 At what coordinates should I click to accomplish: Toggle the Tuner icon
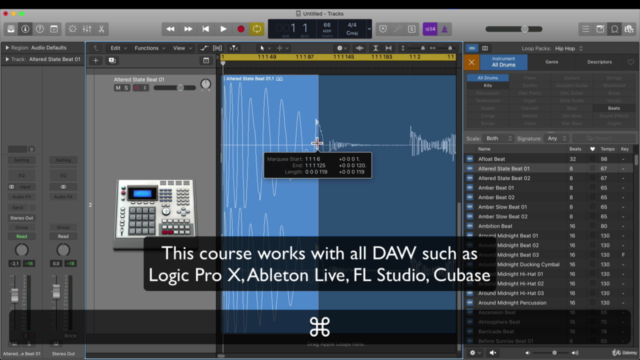397,29
